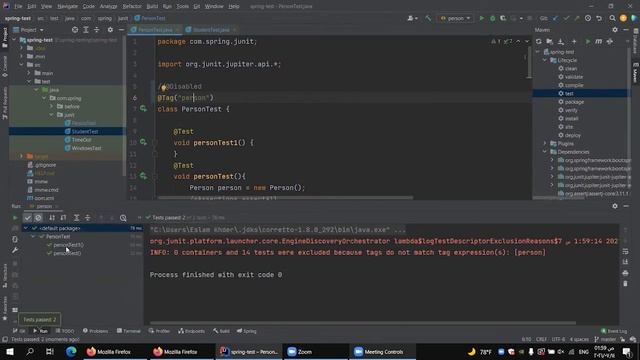640x360 pixels.
Task: Expand the Plugins node in the Maven panel
Action: tap(545, 143)
